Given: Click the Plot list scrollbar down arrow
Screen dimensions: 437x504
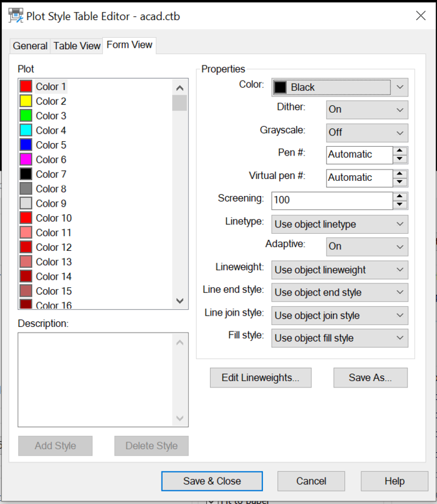Looking at the screenshot, I should coord(180,301).
